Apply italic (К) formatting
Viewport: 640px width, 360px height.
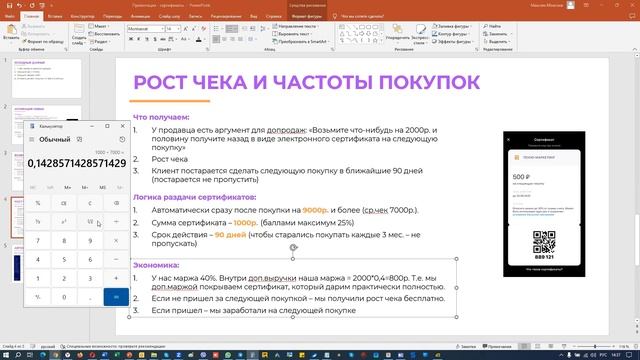point(139,39)
